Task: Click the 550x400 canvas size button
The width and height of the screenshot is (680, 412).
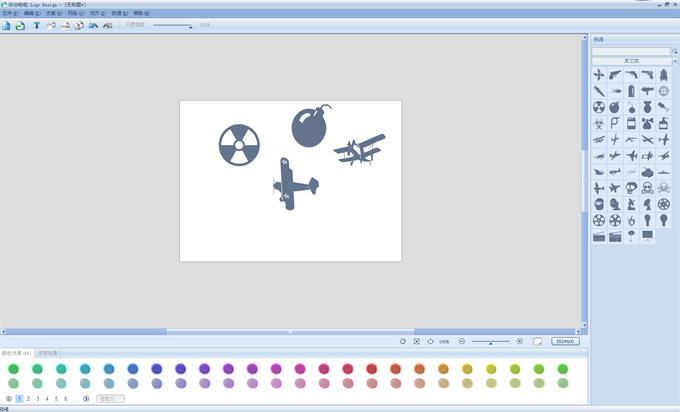Action: (x=565, y=341)
